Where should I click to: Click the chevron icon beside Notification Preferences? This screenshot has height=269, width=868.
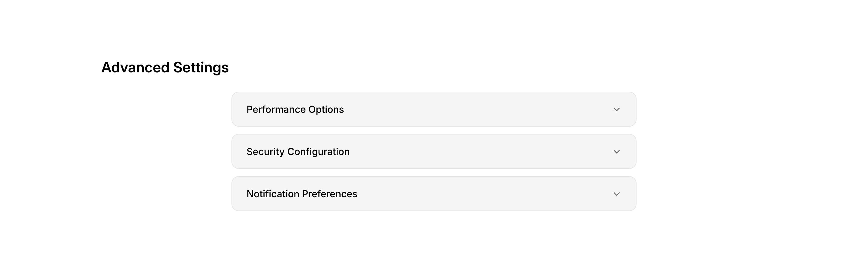click(616, 194)
